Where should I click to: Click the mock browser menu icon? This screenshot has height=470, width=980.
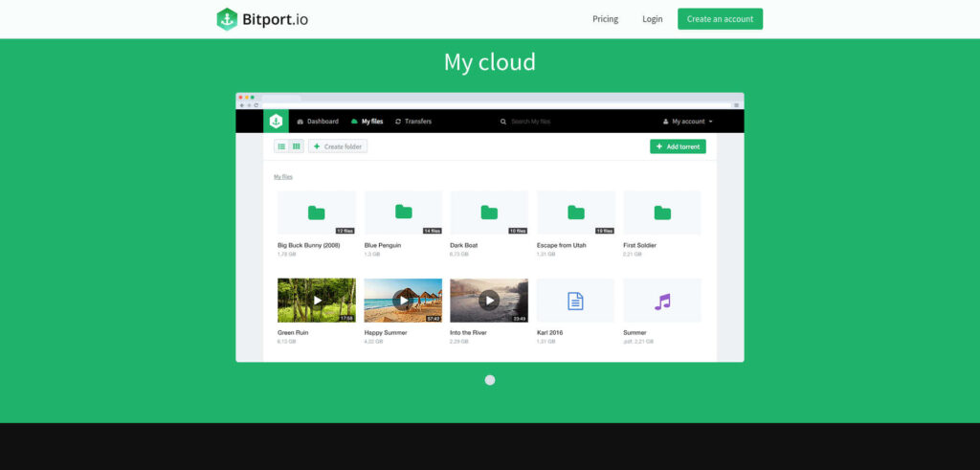736,105
